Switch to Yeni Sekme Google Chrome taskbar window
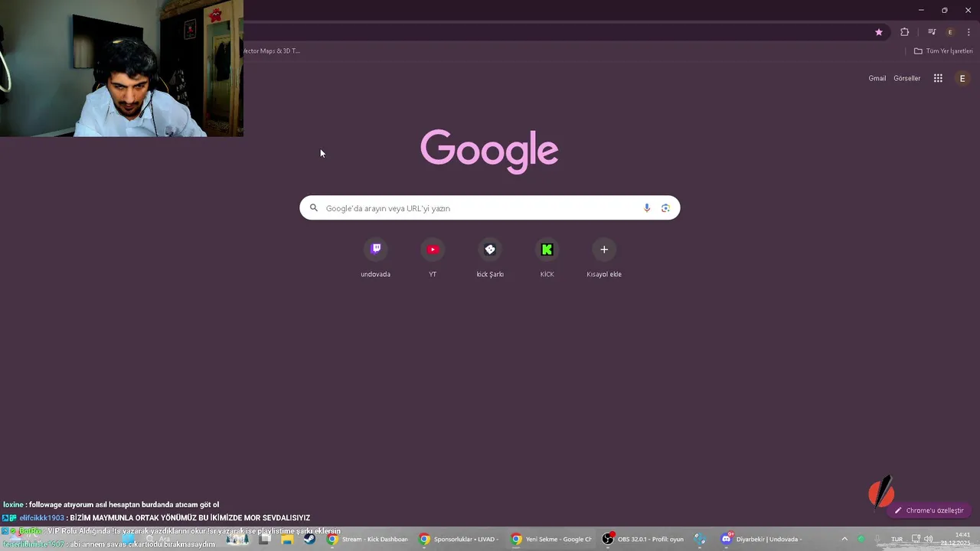This screenshot has height=551, width=980. pyautogui.click(x=551, y=540)
